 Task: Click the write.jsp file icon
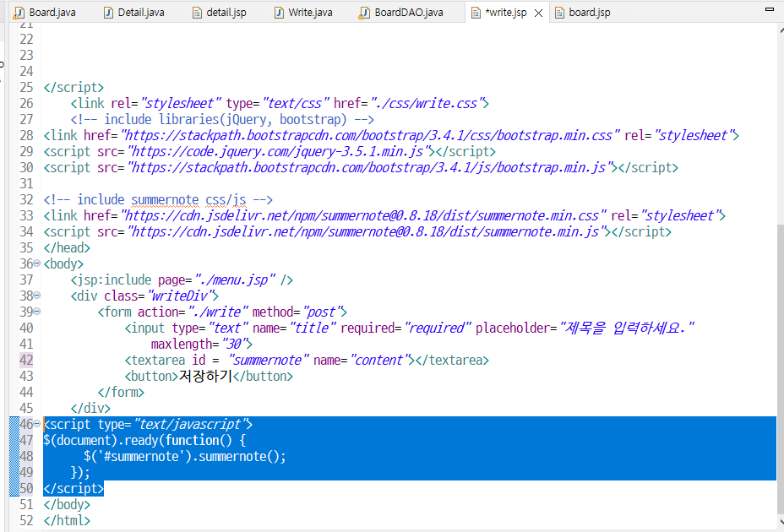(476, 13)
